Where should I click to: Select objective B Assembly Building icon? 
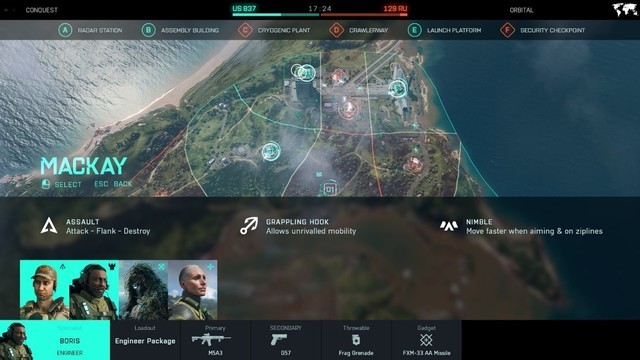[x=149, y=30]
